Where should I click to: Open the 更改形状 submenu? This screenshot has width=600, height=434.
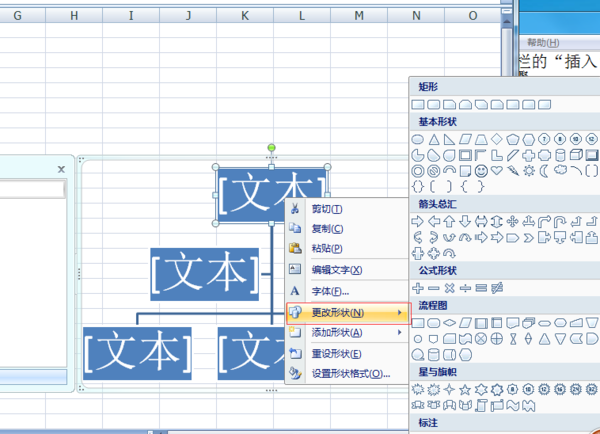click(348, 313)
